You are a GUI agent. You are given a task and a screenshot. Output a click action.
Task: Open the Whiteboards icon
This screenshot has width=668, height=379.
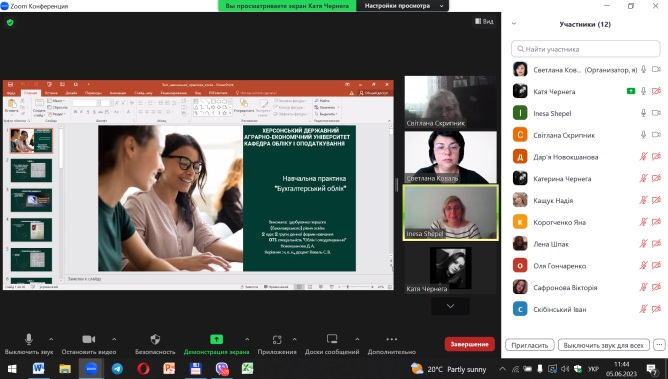pyautogui.click(x=332, y=339)
